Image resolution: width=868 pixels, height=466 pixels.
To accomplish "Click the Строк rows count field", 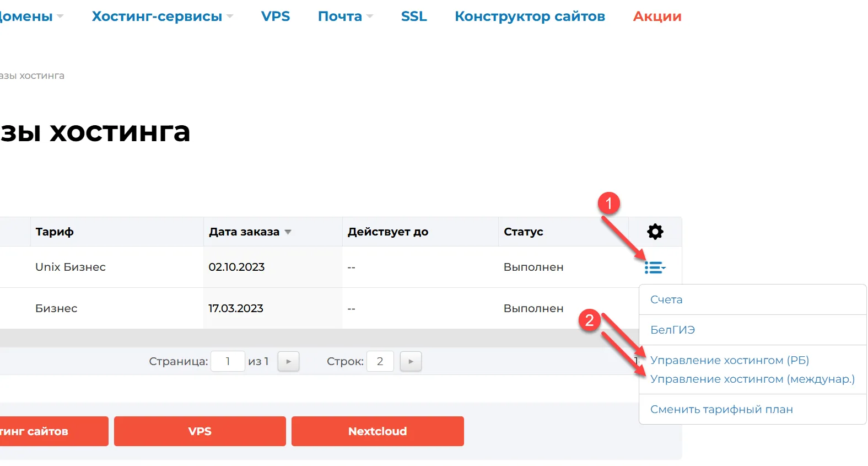I will (380, 362).
